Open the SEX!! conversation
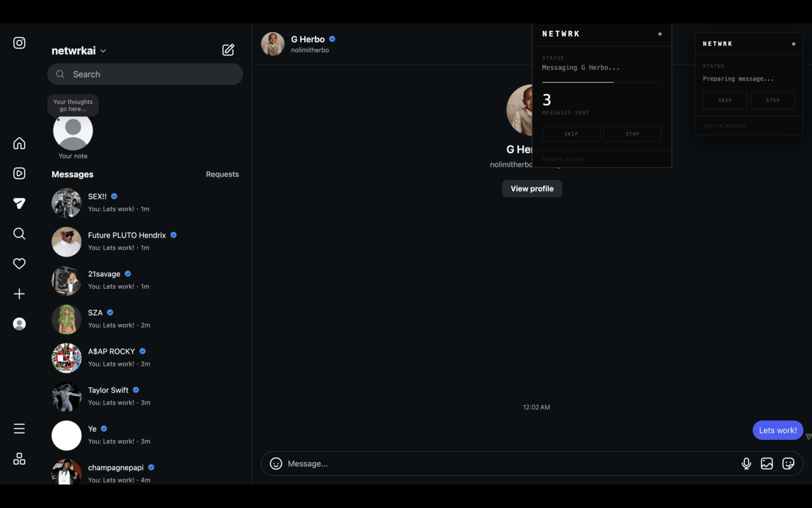The height and width of the screenshot is (508, 812). tap(145, 203)
